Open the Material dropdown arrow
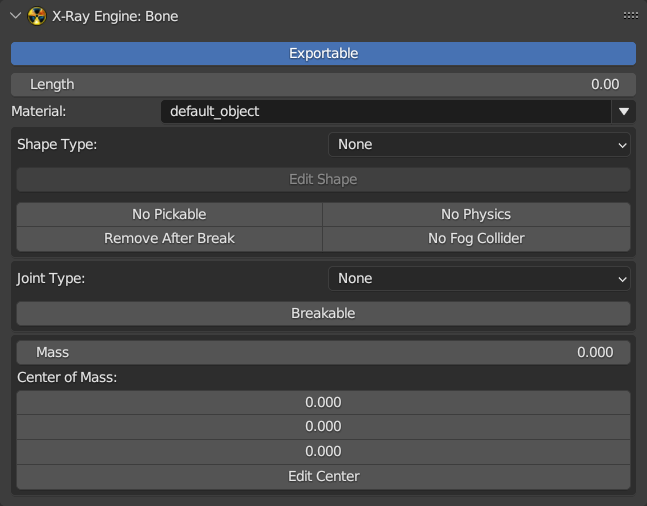 point(624,111)
